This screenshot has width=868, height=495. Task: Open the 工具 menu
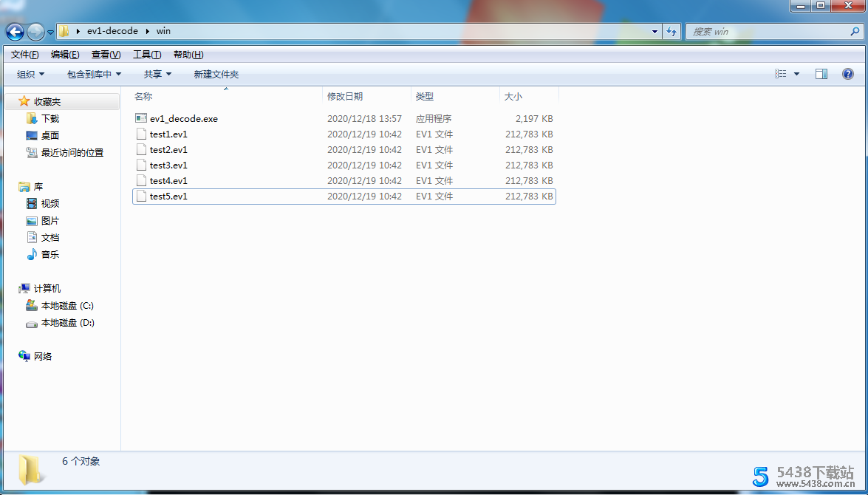click(146, 54)
